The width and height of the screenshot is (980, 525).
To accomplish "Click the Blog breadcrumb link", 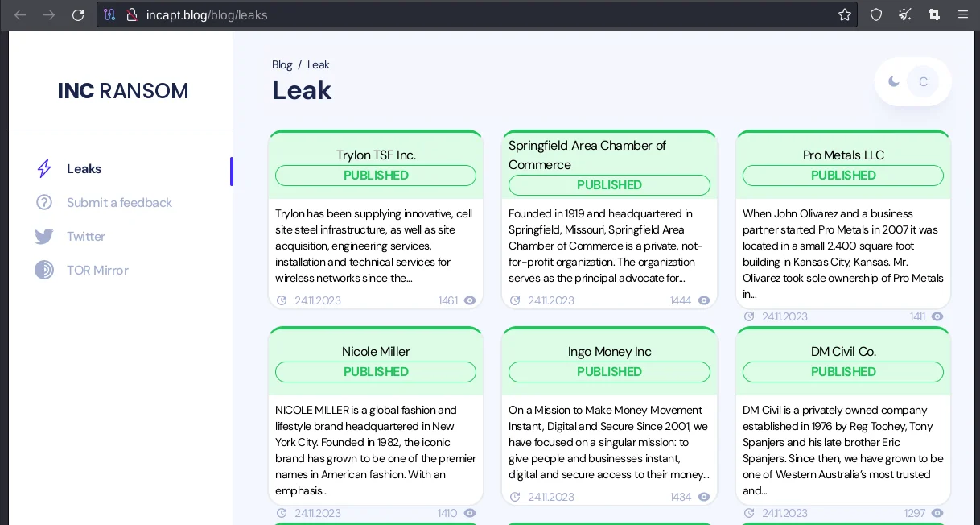I will [x=282, y=64].
